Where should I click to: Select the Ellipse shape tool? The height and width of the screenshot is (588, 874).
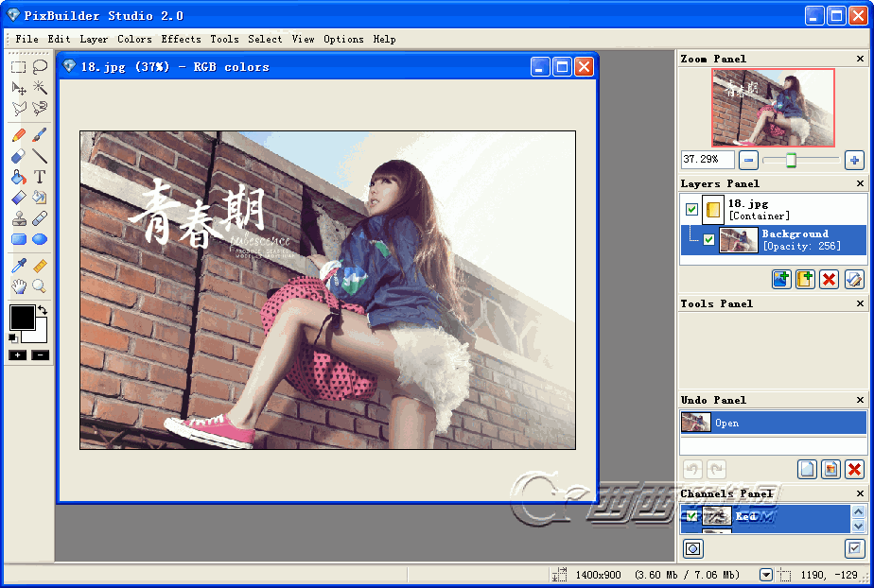(40, 239)
